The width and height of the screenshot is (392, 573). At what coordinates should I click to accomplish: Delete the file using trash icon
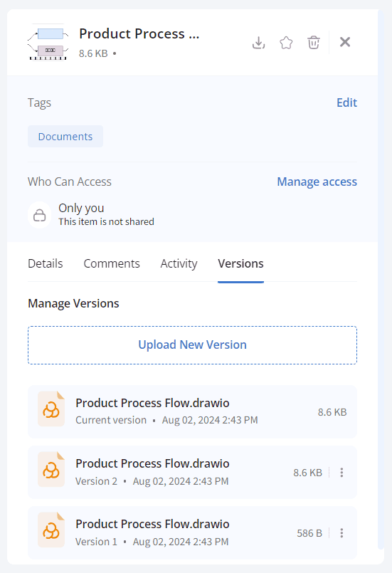coord(314,43)
